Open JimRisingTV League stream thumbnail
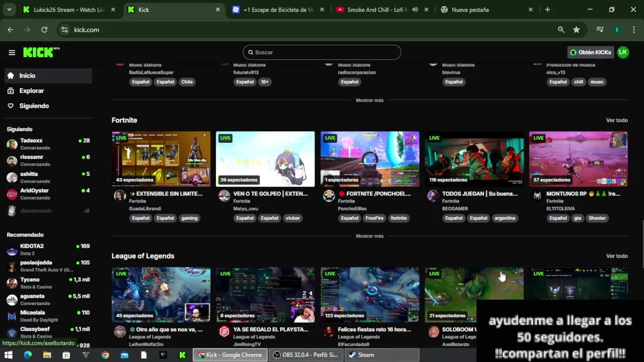 265,295
